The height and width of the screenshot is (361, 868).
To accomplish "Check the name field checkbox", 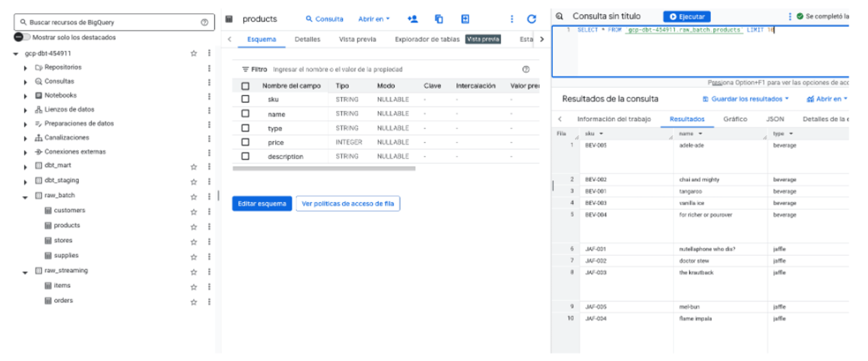I will pyautogui.click(x=245, y=113).
